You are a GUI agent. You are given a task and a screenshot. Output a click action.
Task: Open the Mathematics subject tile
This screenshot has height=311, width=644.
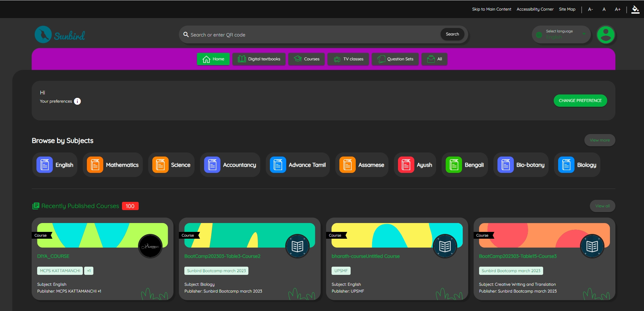(113, 165)
